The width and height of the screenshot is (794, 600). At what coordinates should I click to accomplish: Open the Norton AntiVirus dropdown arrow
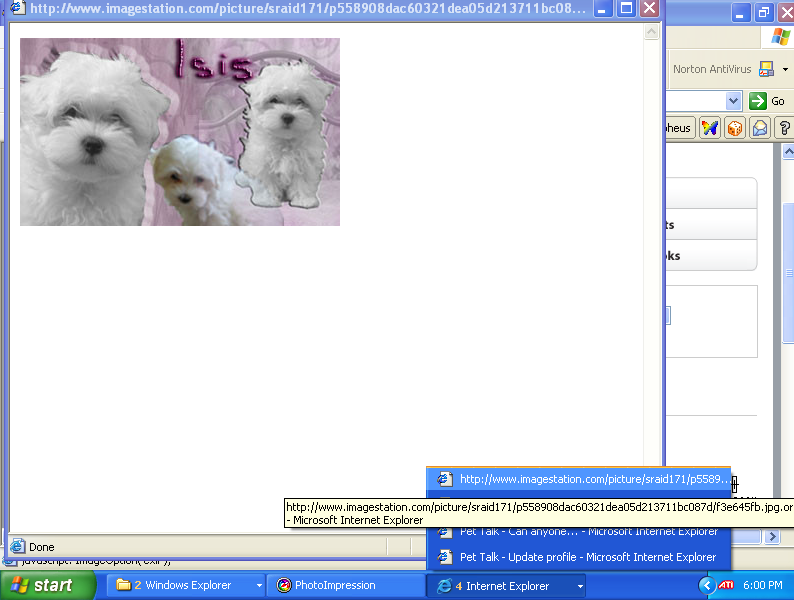click(x=786, y=69)
